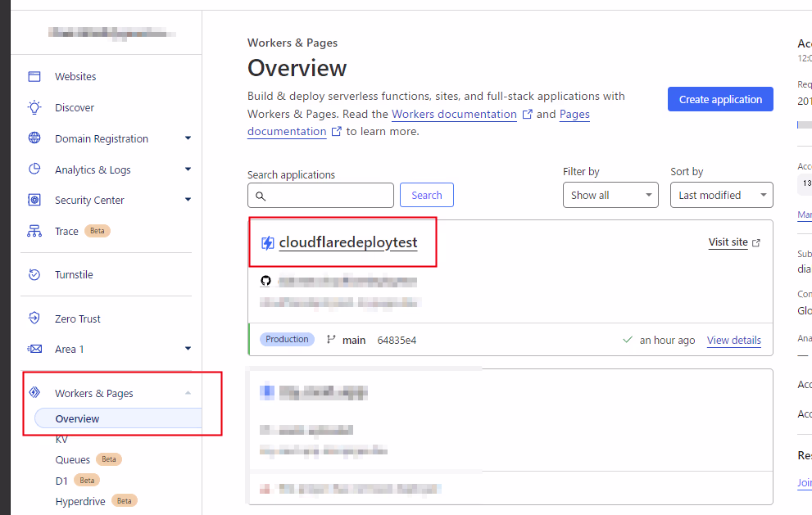Open Zero Trust in the sidebar
This screenshot has height=515, width=812.
78,318
